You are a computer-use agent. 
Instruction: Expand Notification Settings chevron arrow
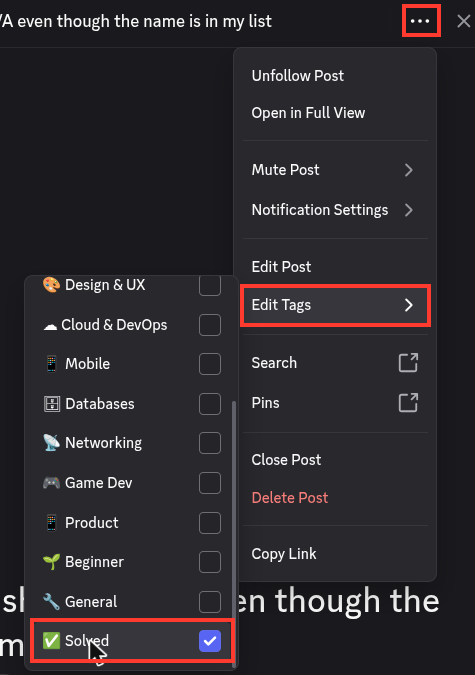[409, 210]
